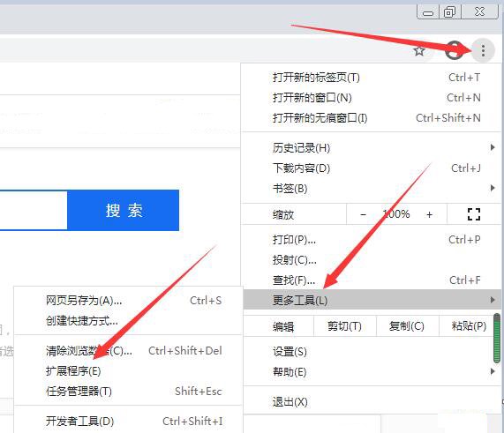Click 粘贴(P) paste button
The height and width of the screenshot is (433, 504).
point(469,326)
